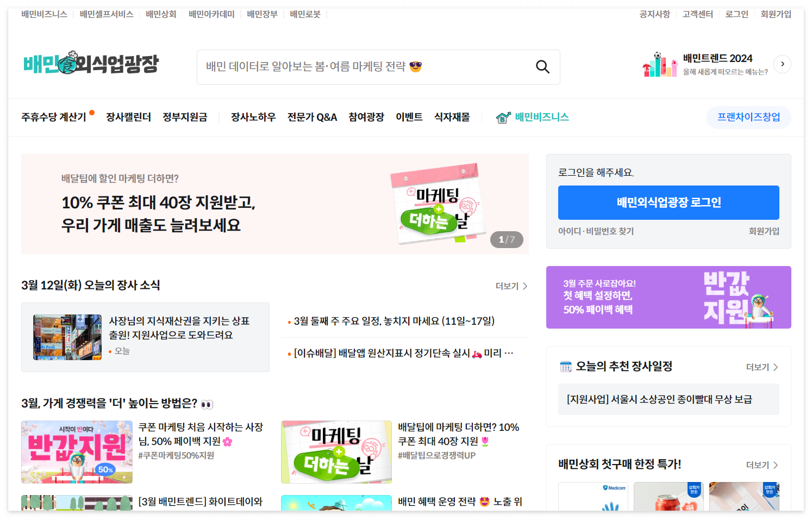Click the 배민외식업광장 로그인 button
The height and width of the screenshot is (519, 812).
[x=668, y=202]
